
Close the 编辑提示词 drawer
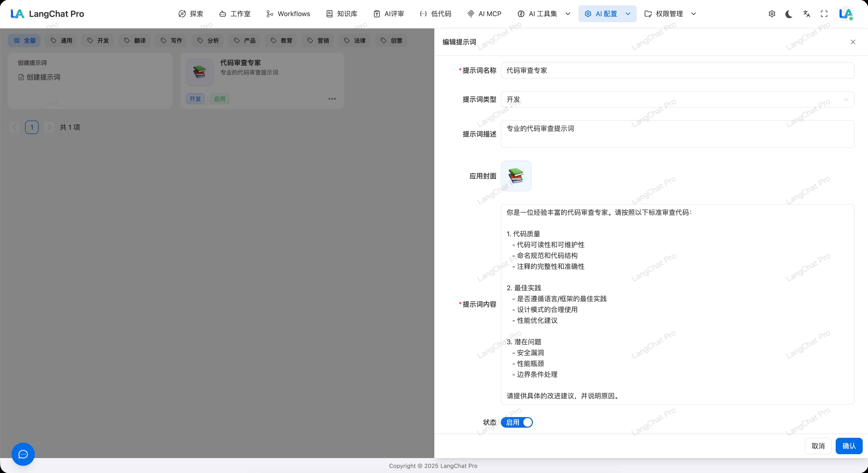coord(853,42)
